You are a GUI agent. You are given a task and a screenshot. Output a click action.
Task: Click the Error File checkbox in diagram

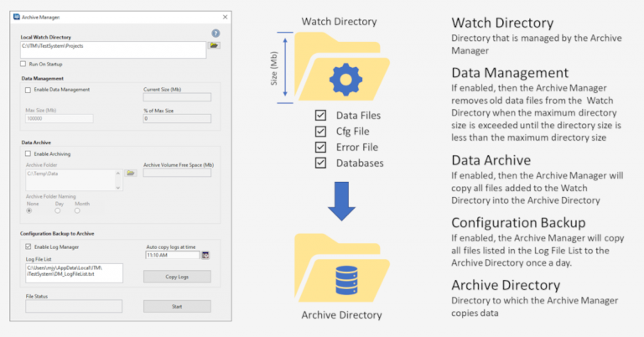click(321, 147)
